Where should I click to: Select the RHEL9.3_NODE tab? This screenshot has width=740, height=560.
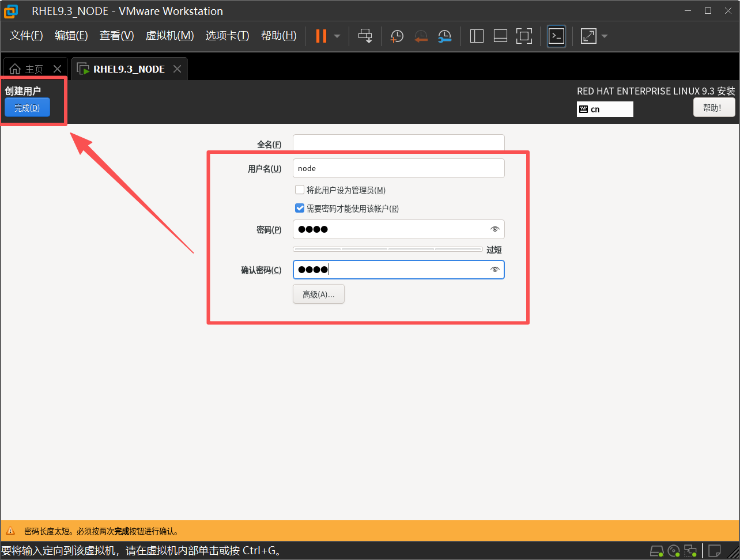pyautogui.click(x=129, y=69)
